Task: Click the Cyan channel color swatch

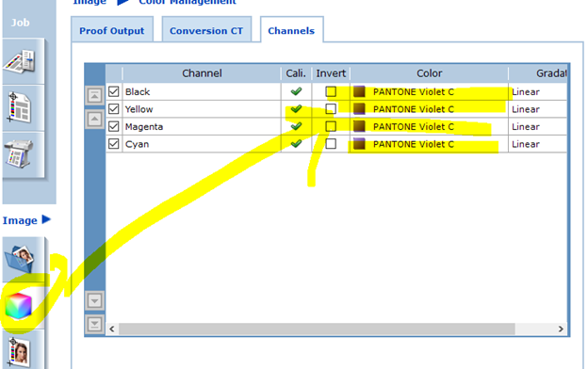Action: (x=359, y=144)
